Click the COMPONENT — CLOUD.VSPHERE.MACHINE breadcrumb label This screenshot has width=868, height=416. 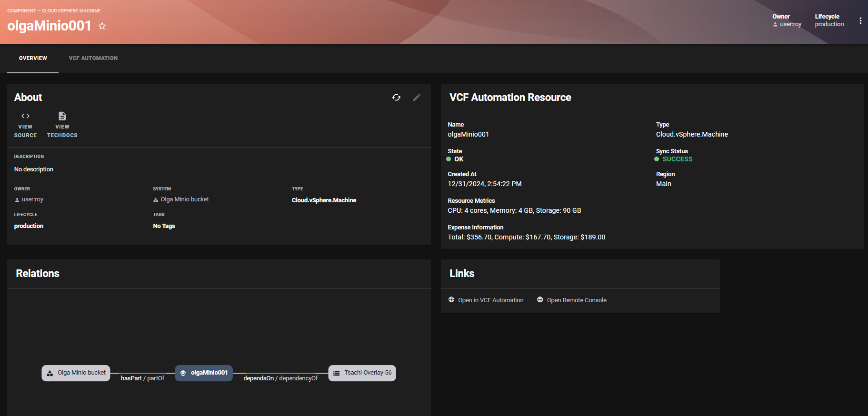(54, 10)
